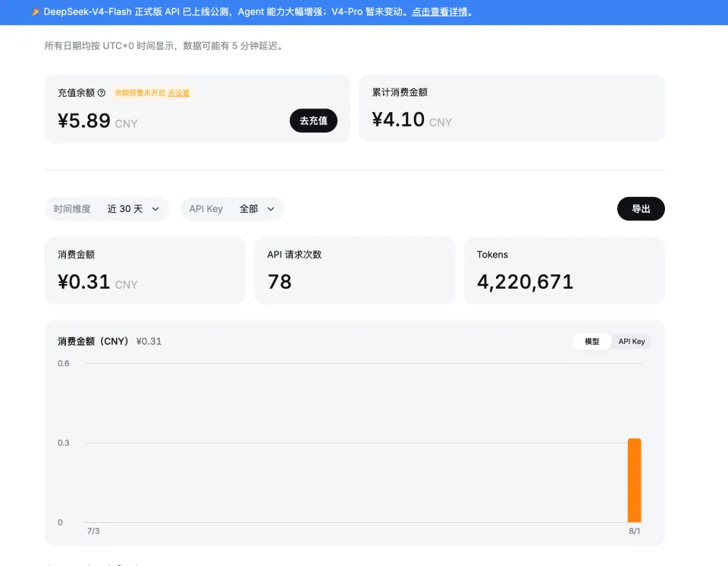Open the 去设置 balance alert link
The image size is (728, 566).
pos(179,92)
